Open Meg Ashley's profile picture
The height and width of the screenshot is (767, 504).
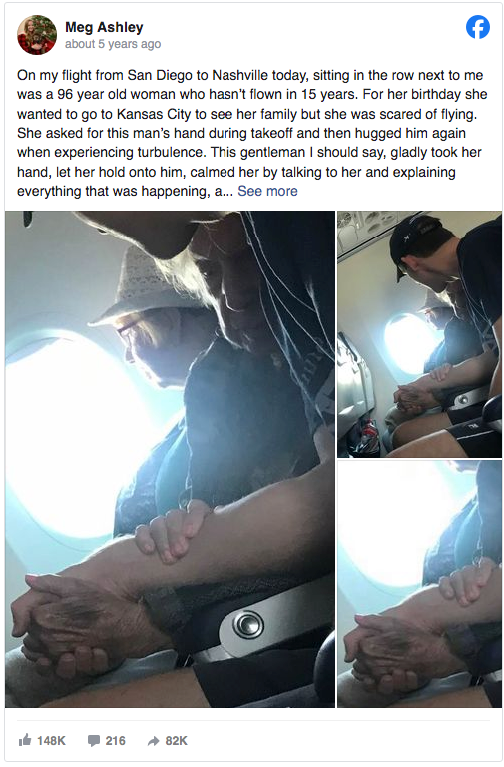pos(37,35)
